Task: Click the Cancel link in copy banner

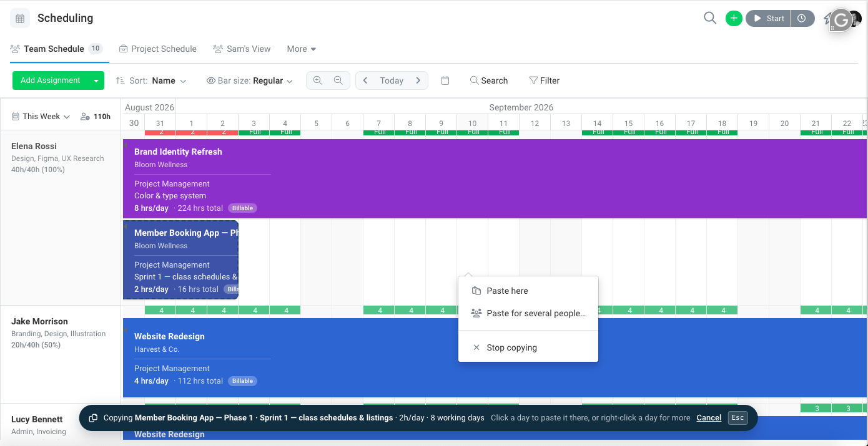Action: click(x=709, y=418)
